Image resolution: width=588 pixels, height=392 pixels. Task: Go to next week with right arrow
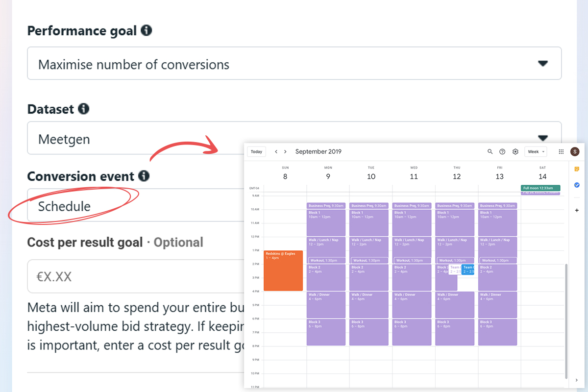click(285, 152)
